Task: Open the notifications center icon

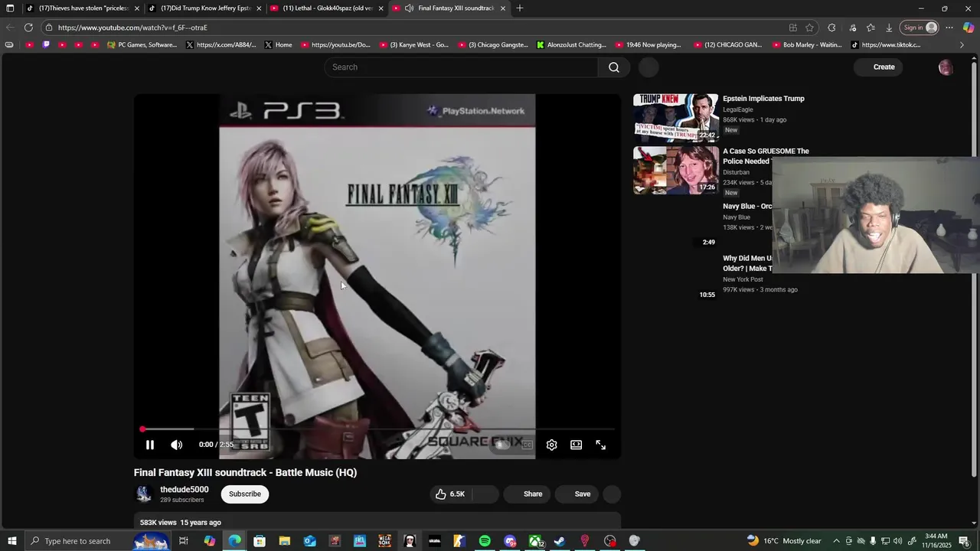Action: pos(963,541)
